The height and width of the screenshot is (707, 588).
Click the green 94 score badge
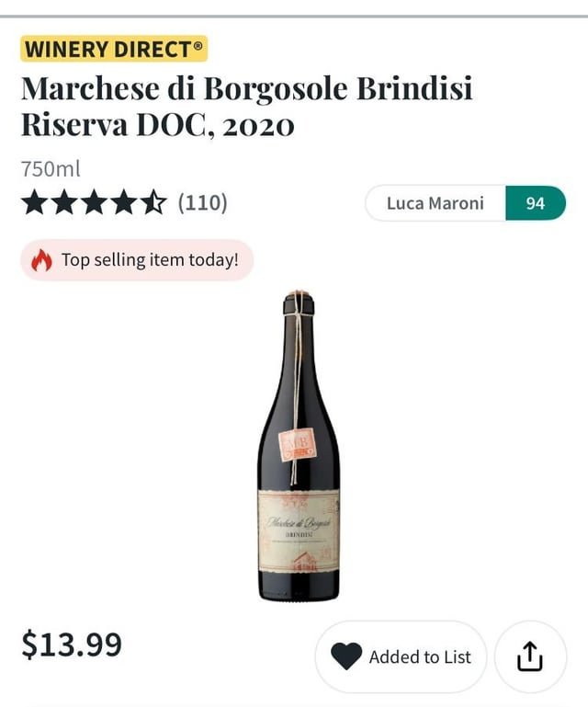[536, 203]
